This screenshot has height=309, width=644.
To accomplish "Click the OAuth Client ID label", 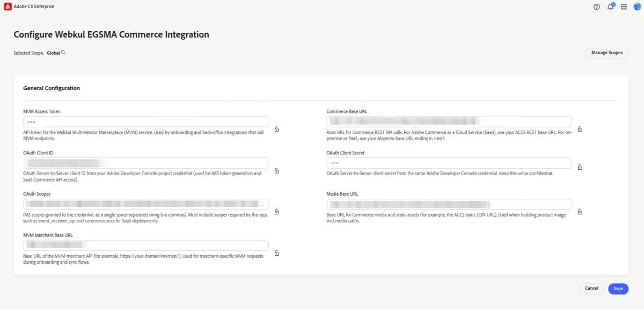I will coord(38,153).
